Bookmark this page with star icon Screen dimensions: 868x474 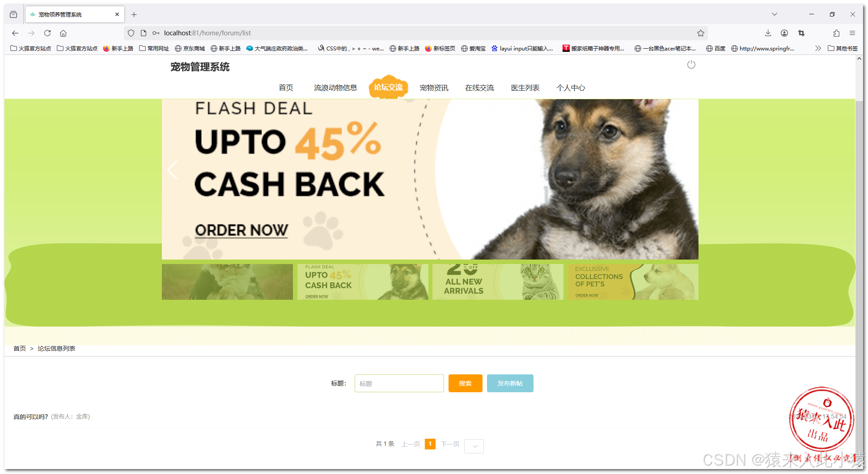pyautogui.click(x=701, y=33)
